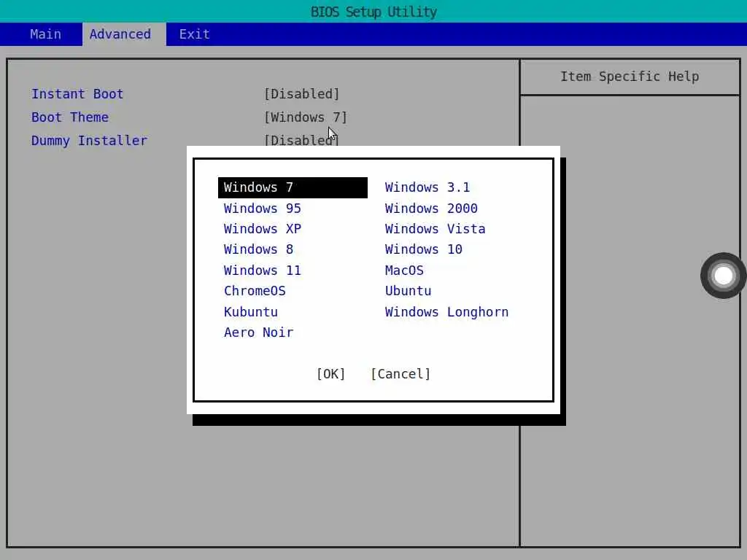Click the Item Specific Help header

pos(630,77)
